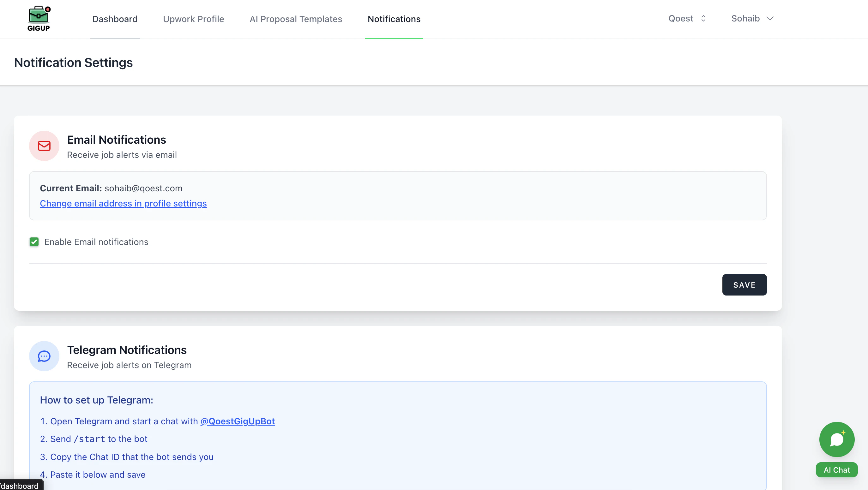Go to the Dashboard tab
This screenshot has width=868, height=490.
coord(115,19)
